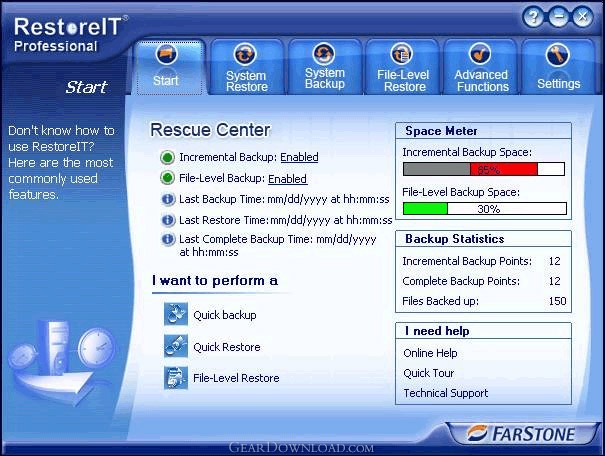Close the RestoreIT window

[583, 17]
